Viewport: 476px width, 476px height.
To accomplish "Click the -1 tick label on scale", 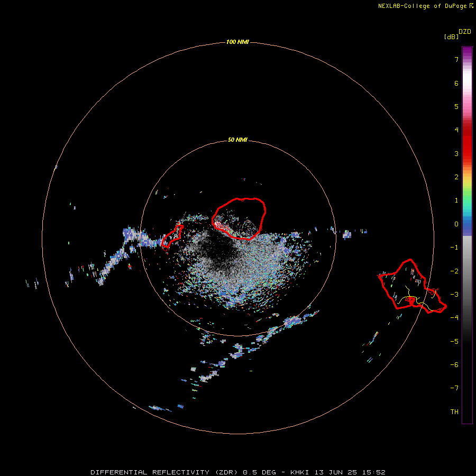I will coord(454,248).
